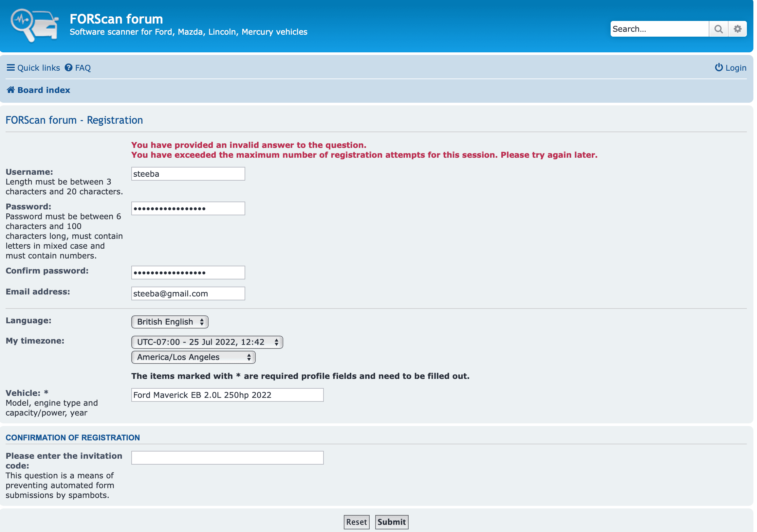This screenshot has width=757, height=532.
Task: Click the FORScan forum title
Action: tap(116, 19)
